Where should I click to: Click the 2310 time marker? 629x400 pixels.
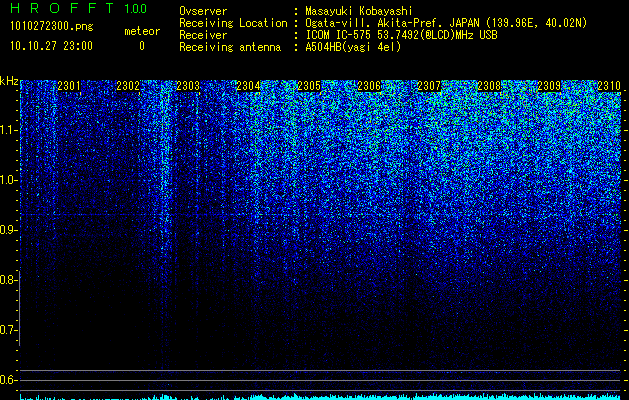click(x=609, y=86)
